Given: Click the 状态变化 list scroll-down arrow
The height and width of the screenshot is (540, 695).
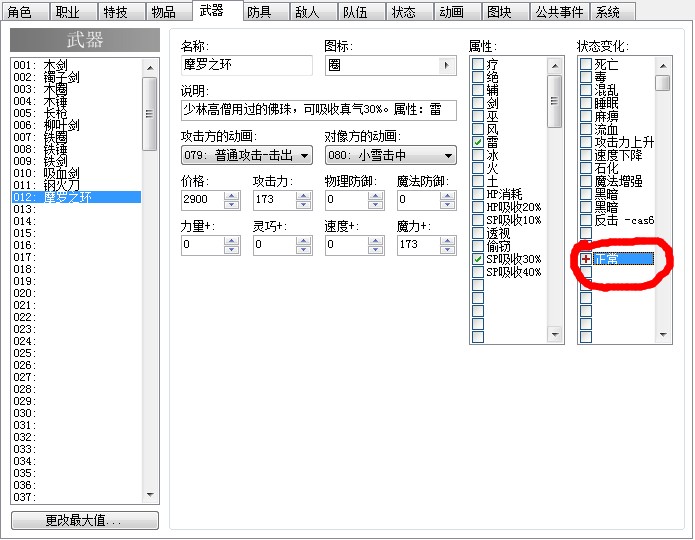Looking at the screenshot, I should [663, 335].
